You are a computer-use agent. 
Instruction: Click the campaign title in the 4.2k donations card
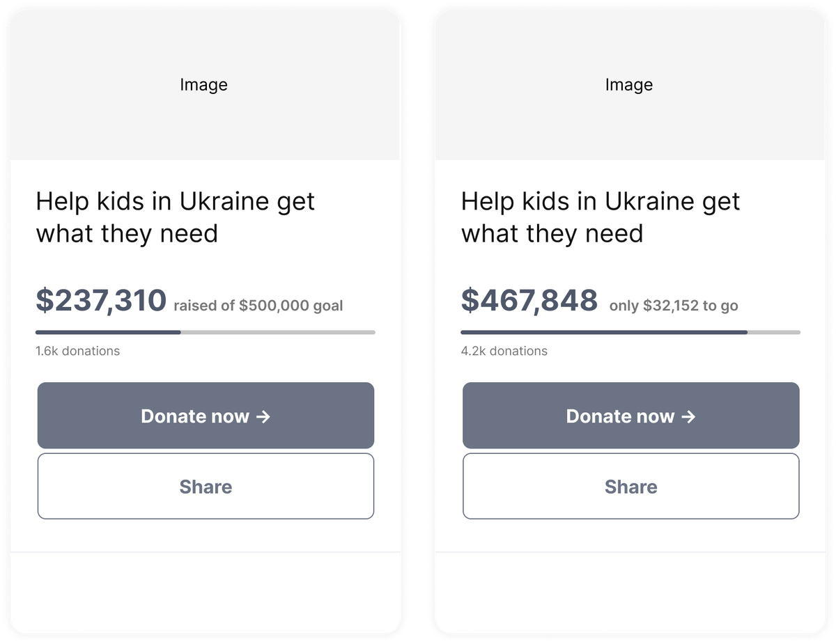pos(601,217)
